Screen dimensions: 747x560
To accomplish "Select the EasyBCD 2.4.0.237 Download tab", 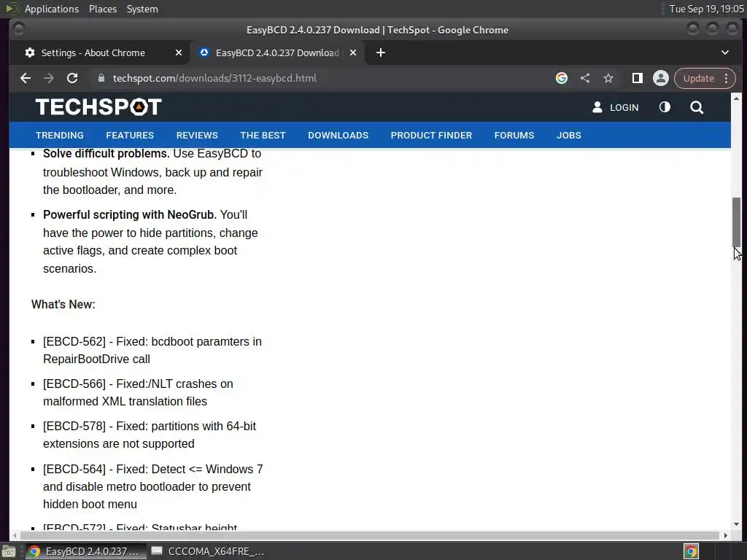I will click(x=277, y=52).
